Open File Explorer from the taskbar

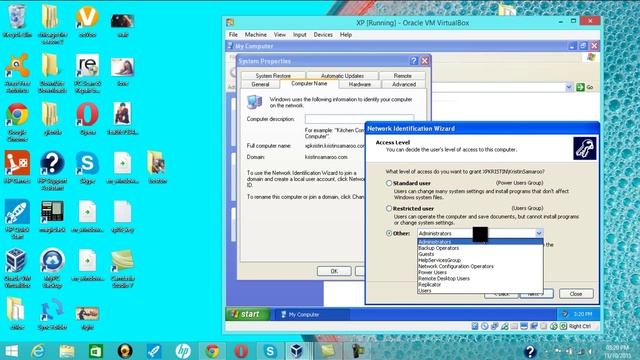[67, 351]
